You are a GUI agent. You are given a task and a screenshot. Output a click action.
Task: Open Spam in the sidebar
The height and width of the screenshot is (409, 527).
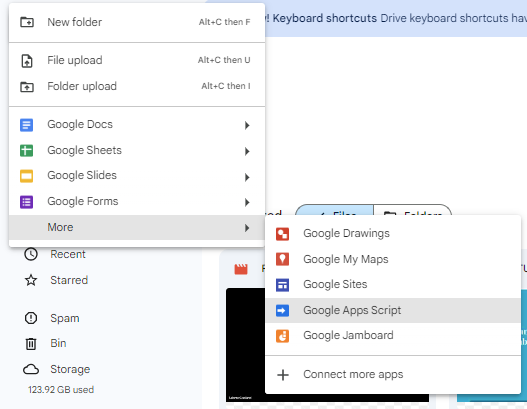coord(65,318)
